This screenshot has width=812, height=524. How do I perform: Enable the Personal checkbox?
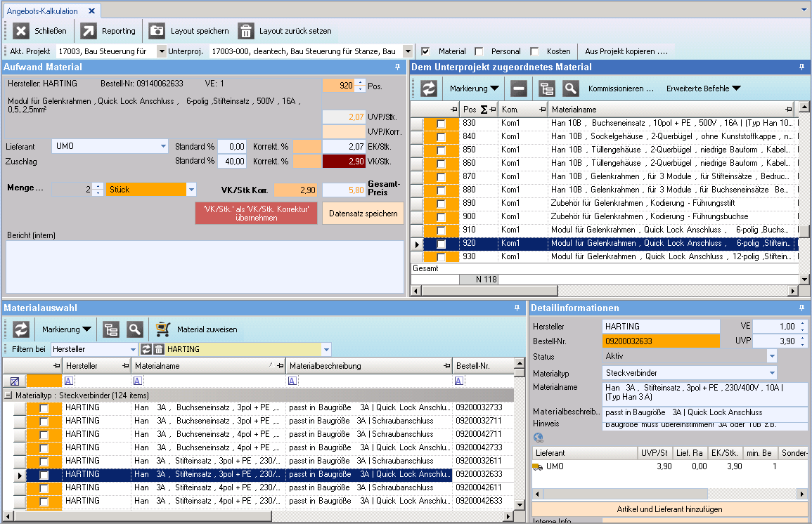479,51
